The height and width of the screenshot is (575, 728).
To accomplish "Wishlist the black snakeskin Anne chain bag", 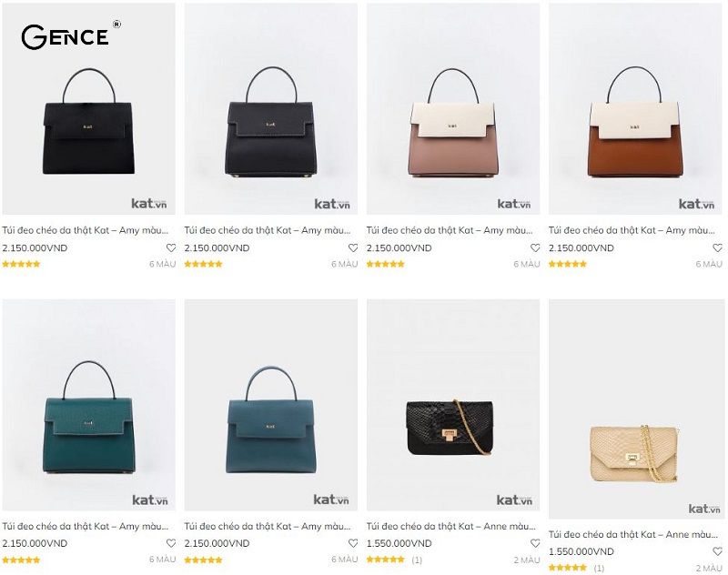I will coord(535,543).
